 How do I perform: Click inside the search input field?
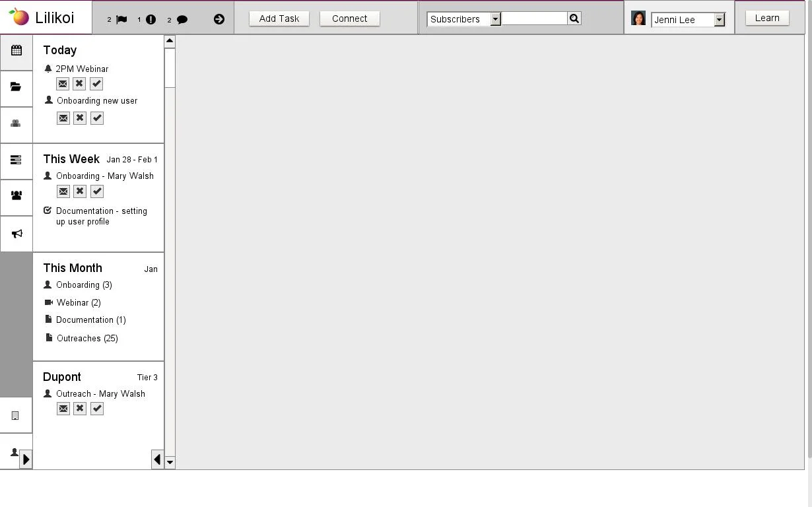(x=535, y=18)
